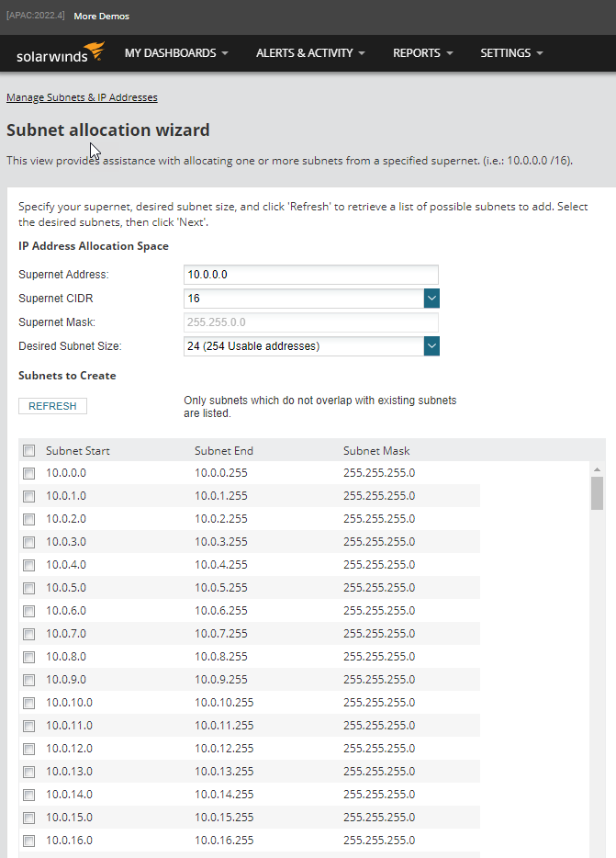Click the subnet mask in the 10.0.7.0 row

click(x=379, y=634)
